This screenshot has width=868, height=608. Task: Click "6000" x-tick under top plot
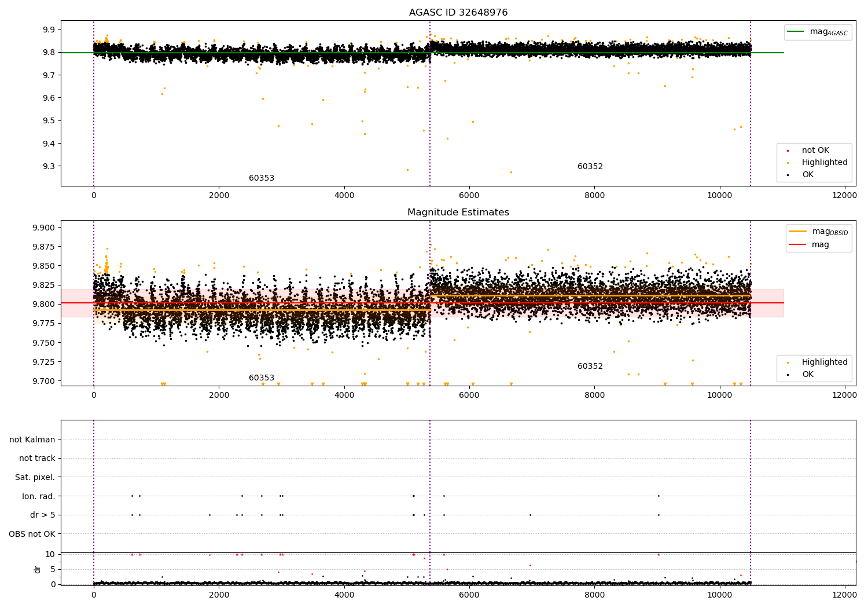tap(469, 196)
